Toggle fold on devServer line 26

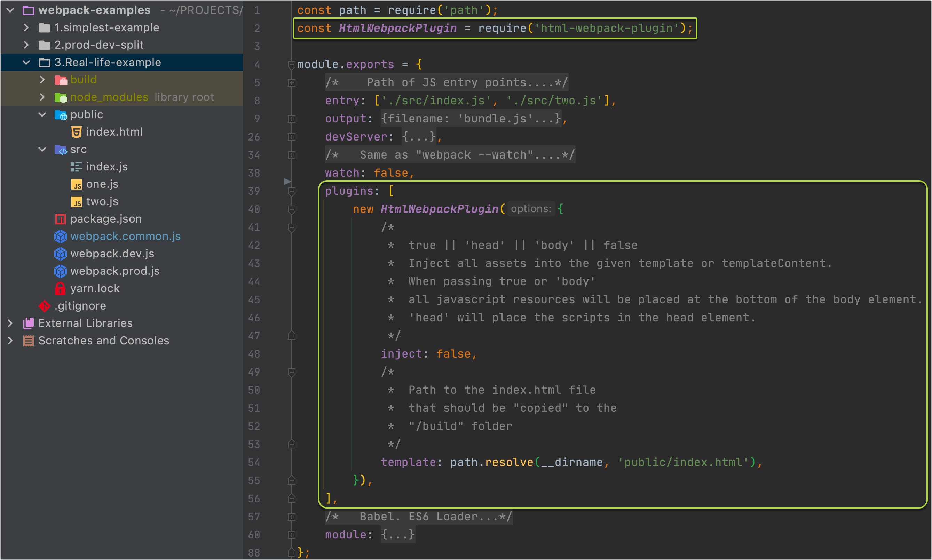pyautogui.click(x=291, y=137)
